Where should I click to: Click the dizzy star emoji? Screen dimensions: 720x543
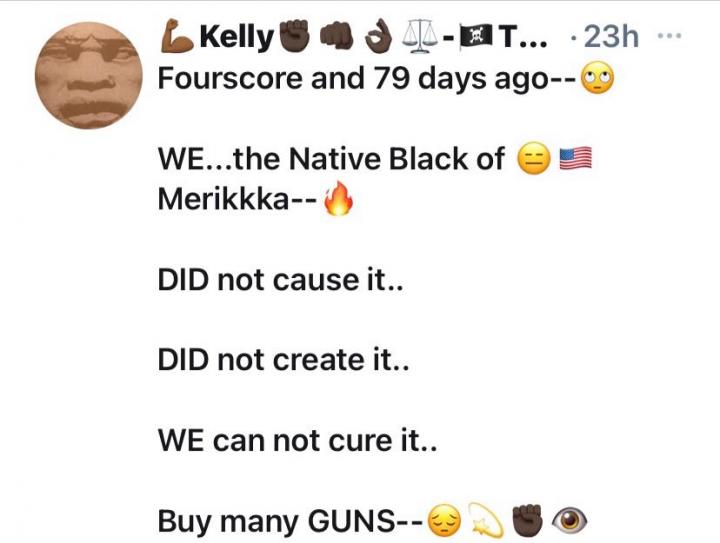(x=487, y=520)
